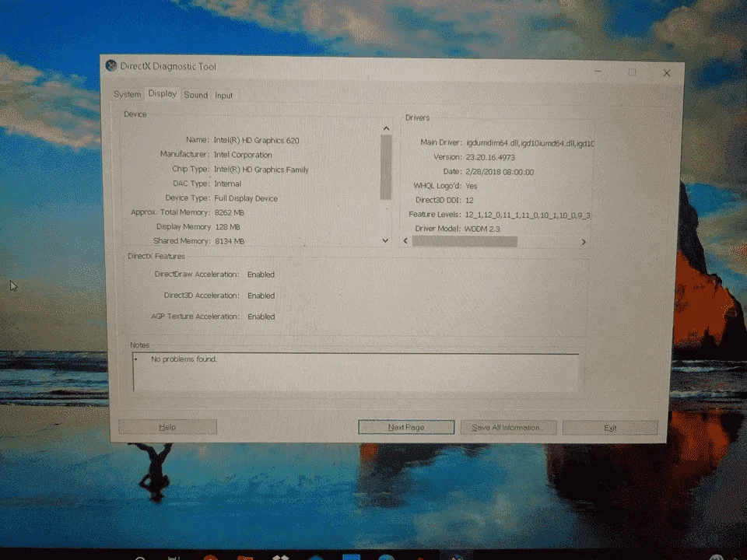Click Device list scroll up arrow
The height and width of the screenshot is (560, 747).
click(x=386, y=128)
